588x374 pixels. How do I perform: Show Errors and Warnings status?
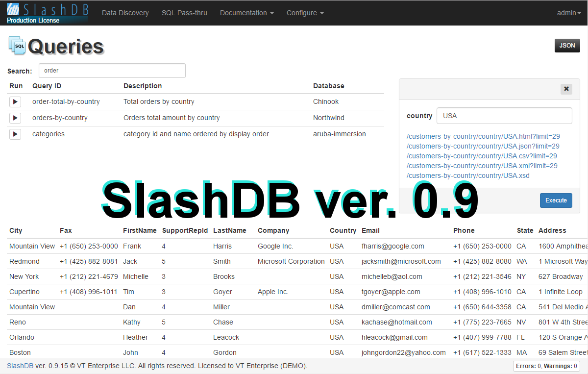click(546, 366)
